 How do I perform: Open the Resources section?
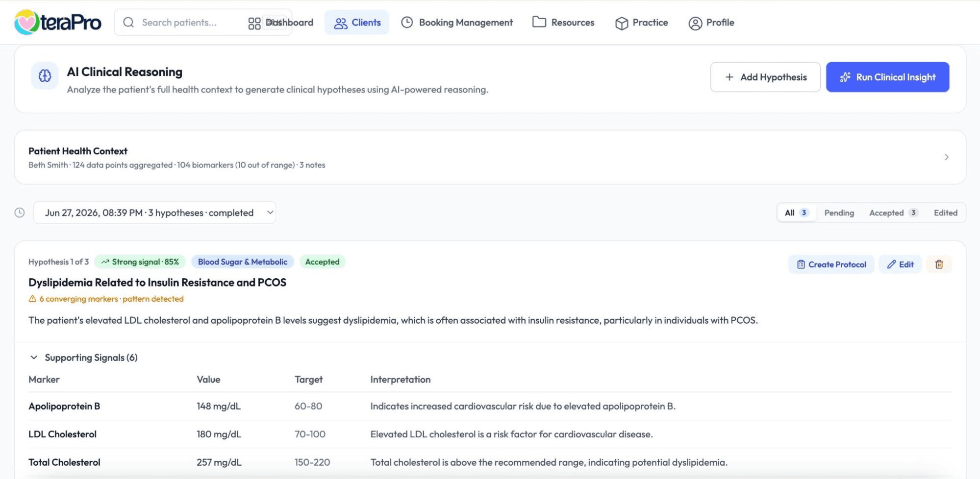coord(563,23)
